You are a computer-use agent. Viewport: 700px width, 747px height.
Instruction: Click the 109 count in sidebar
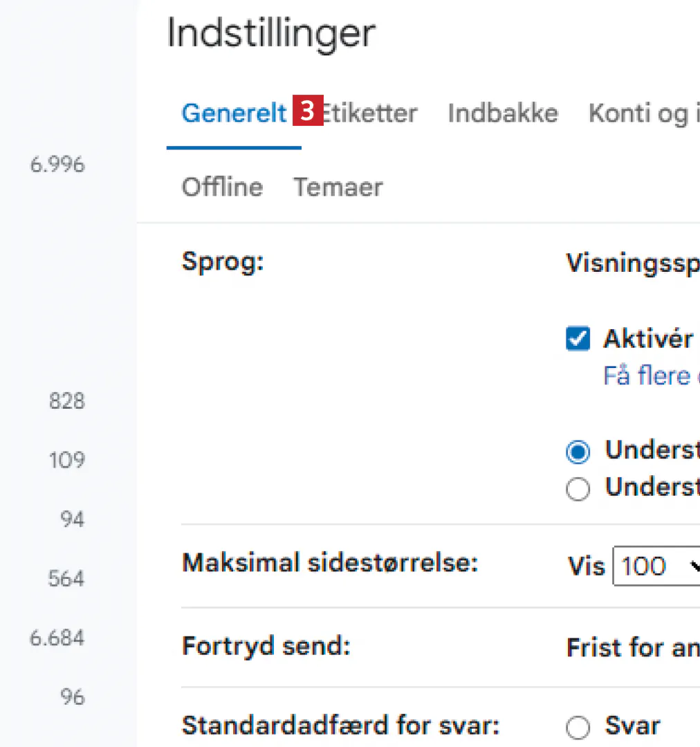click(66, 460)
